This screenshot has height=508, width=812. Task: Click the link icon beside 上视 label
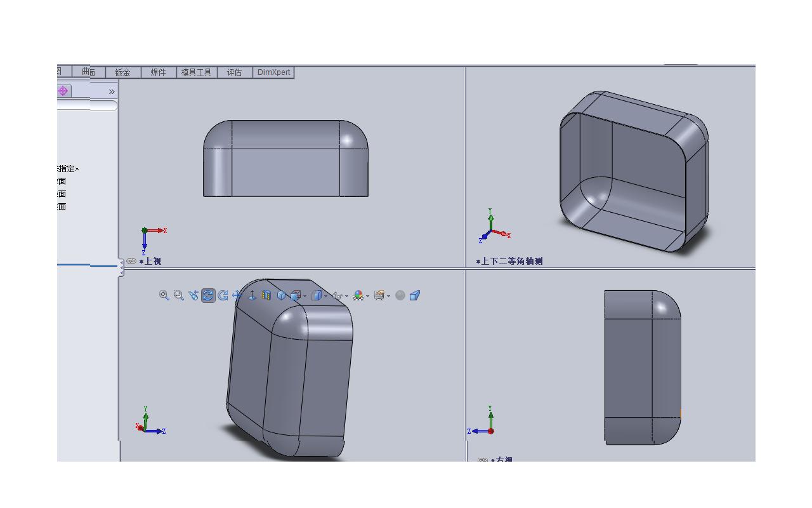point(131,261)
